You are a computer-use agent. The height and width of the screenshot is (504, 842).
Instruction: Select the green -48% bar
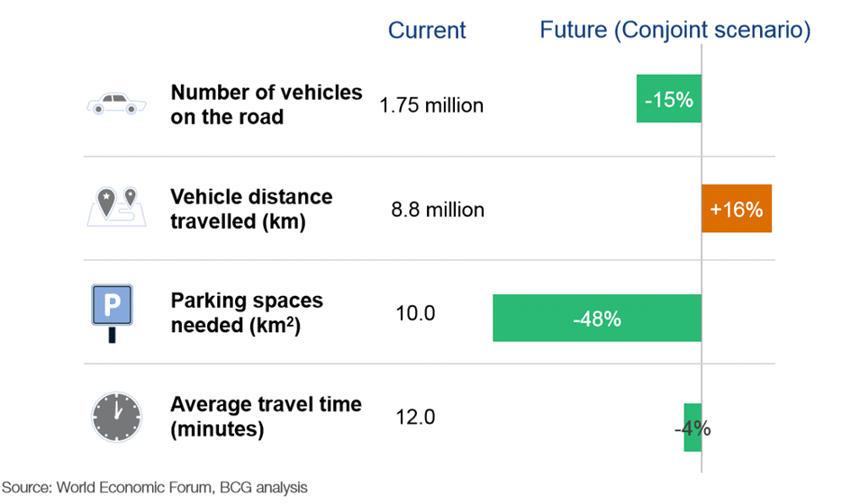pos(596,318)
